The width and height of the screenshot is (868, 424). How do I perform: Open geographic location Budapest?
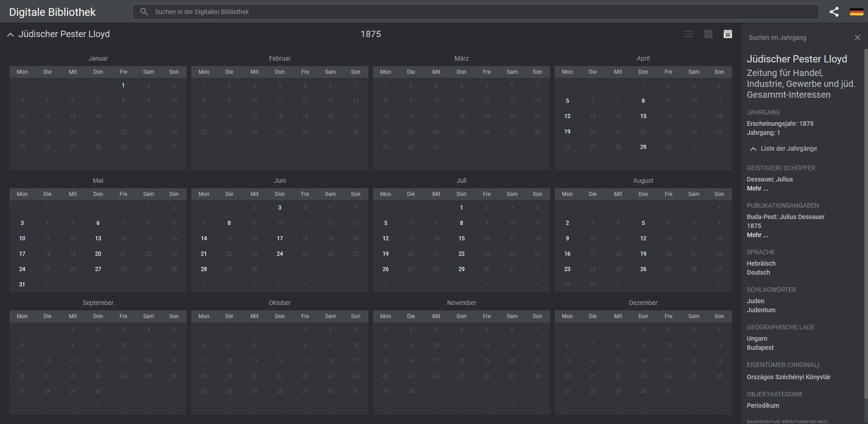coord(760,348)
